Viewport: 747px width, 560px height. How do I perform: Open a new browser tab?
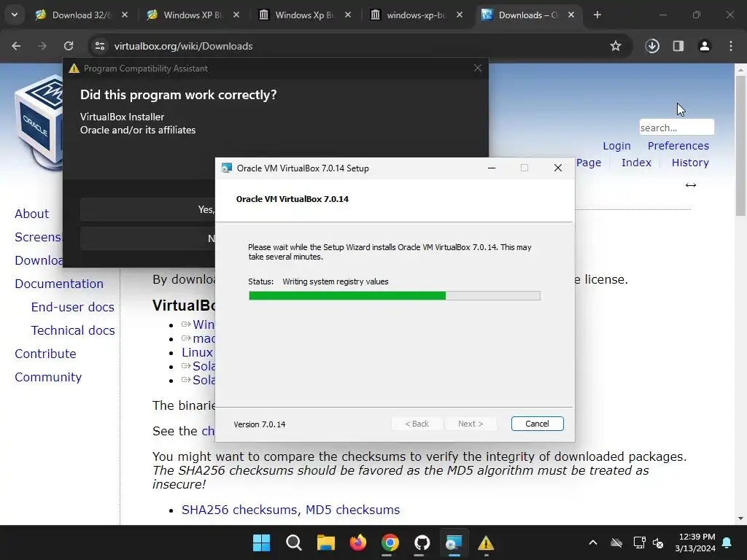pyautogui.click(x=597, y=15)
